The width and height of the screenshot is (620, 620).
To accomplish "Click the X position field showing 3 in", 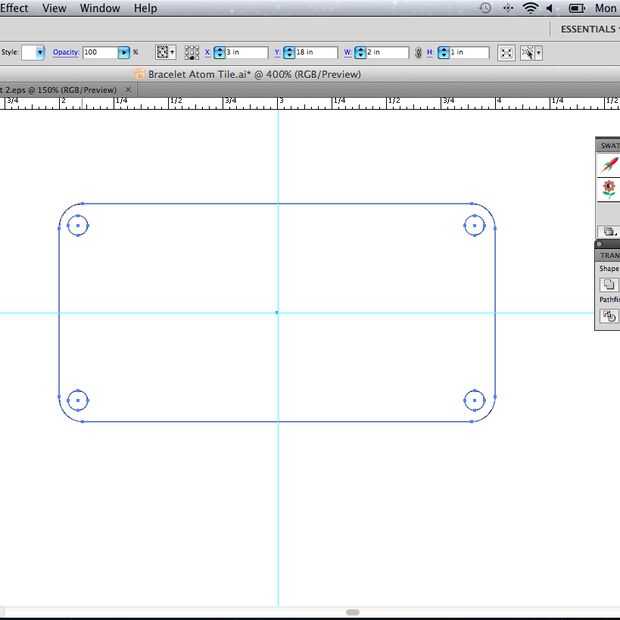I will 246,52.
